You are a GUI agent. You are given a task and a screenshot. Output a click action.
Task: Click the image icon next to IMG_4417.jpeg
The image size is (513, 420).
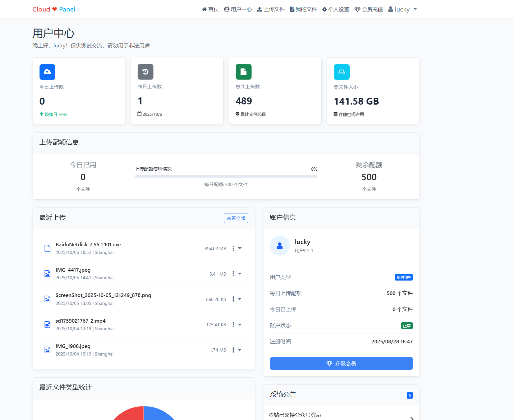point(47,273)
